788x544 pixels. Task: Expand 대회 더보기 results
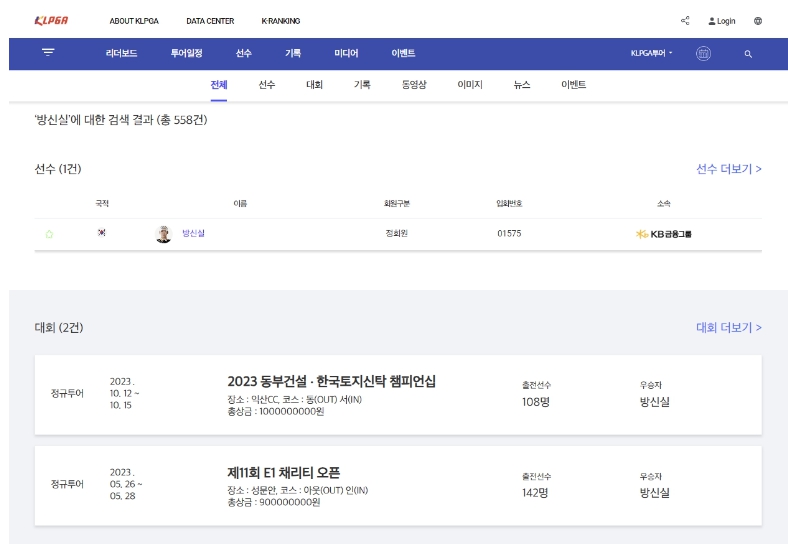pyautogui.click(x=728, y=327)
